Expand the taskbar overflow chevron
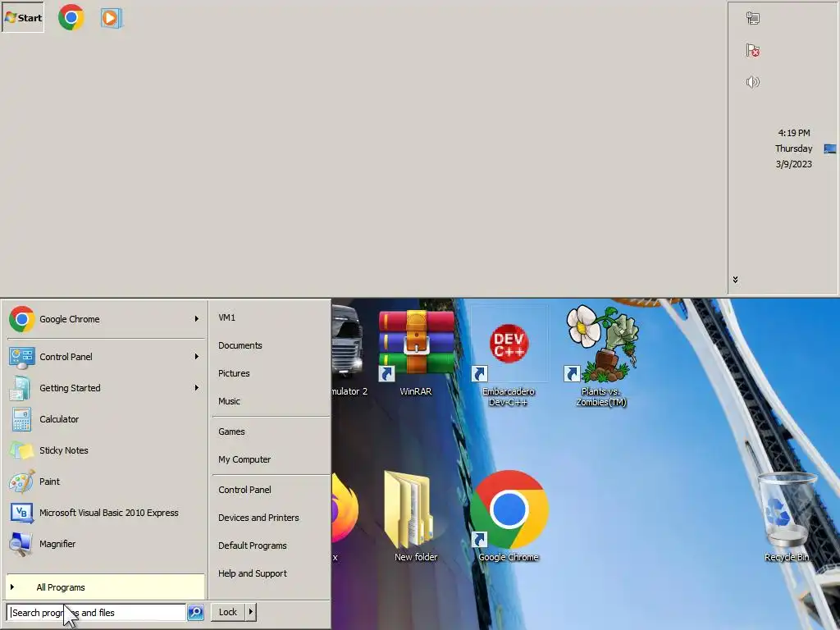Screen dimensions: 840x630 (735, 280)
